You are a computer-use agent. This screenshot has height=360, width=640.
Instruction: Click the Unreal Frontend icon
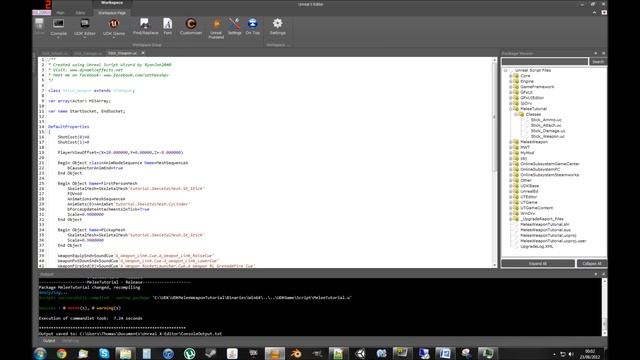216,24
